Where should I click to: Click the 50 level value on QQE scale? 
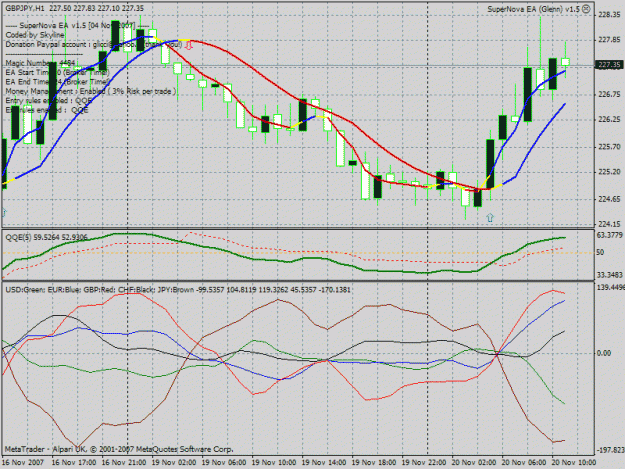pyautogui.click(x=601, y=252)
